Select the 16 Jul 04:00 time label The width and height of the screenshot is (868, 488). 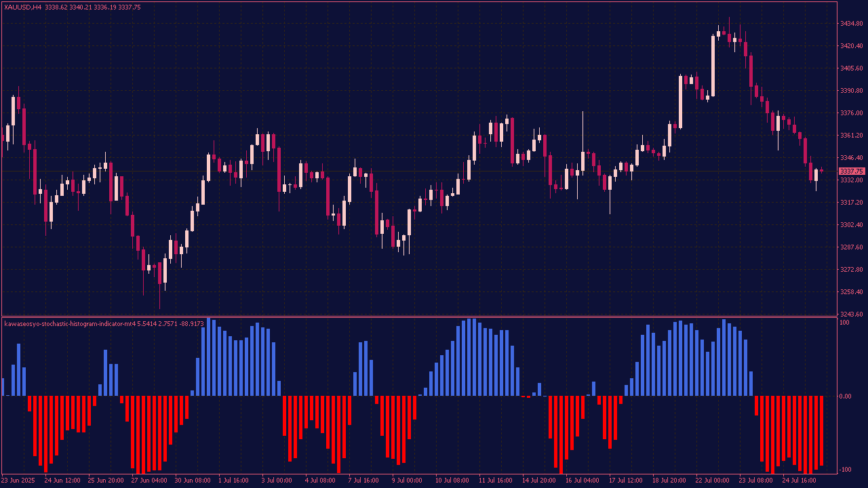pyautogui.click(x=583, y=481)
